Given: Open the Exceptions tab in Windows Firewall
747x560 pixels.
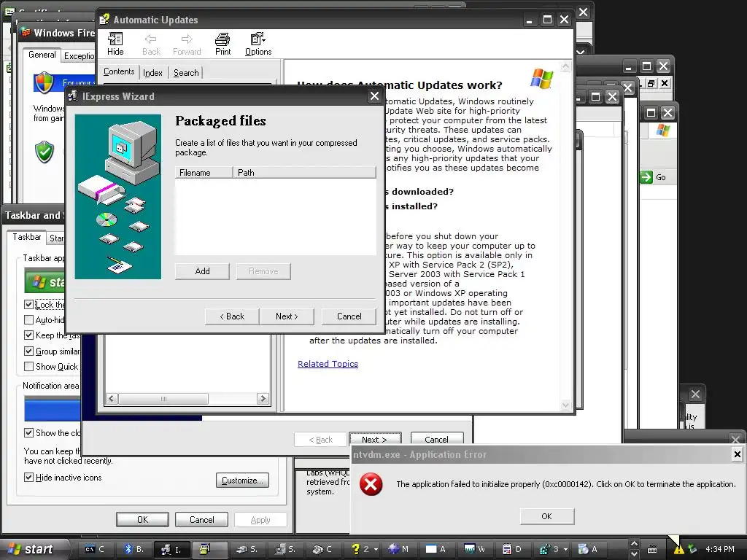Looking at the screenshot, I should coord(79,56).
